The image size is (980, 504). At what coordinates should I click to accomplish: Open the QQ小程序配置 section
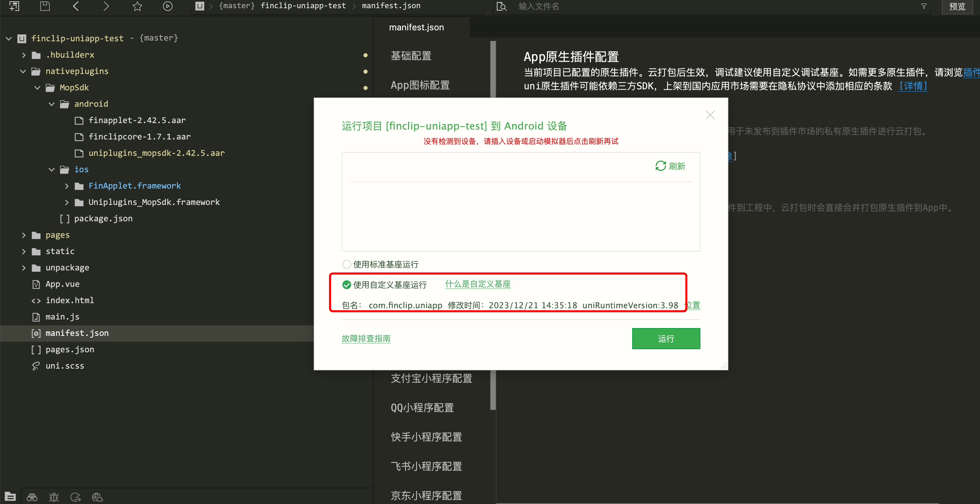(422, 407)
